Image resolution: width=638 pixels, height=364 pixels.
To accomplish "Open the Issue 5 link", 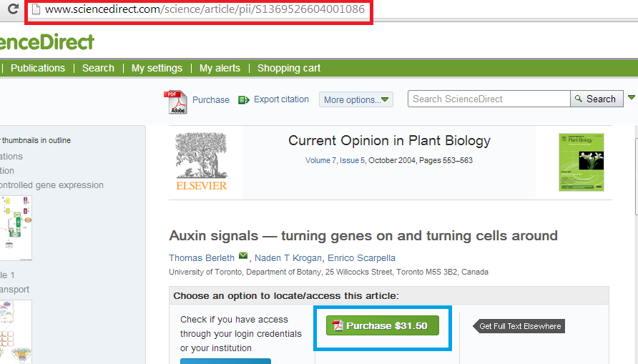I will tap(353, 160).
